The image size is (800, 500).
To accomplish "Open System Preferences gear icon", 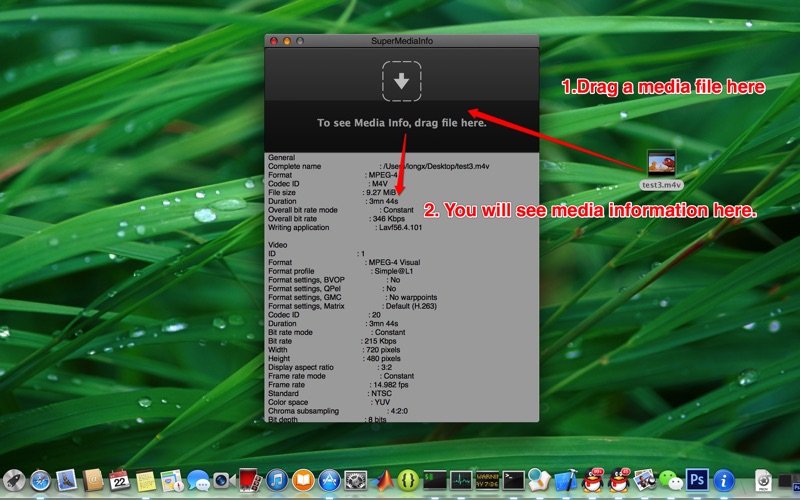I will point(356,481).
